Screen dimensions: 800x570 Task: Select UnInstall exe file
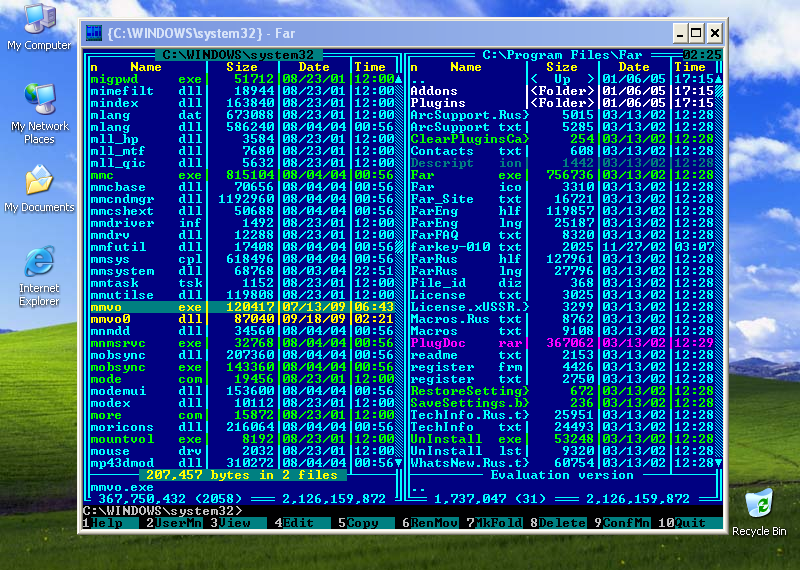pyautogui.click(x=562, y=439)
